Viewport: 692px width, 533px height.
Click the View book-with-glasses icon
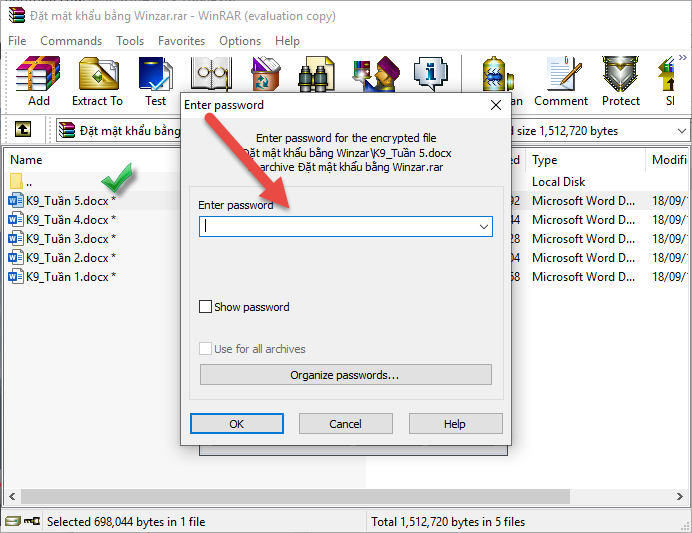(211, 73)
